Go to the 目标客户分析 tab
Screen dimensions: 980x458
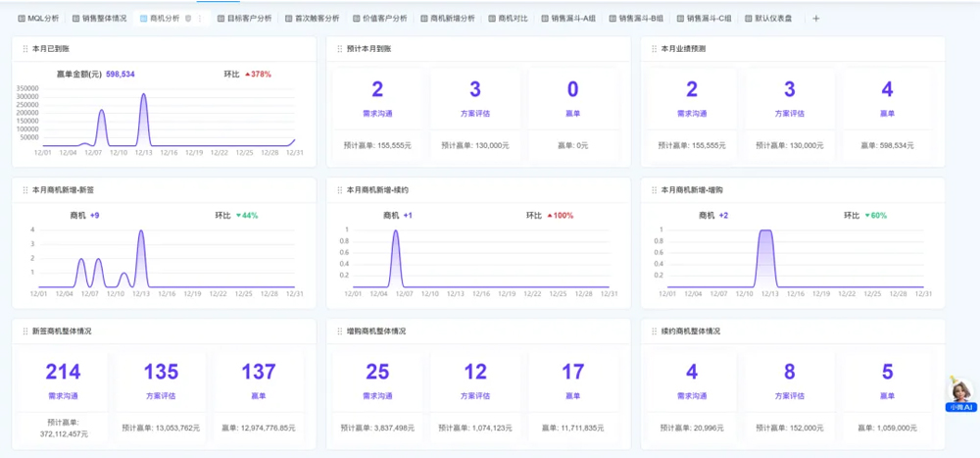click(x=243, y=19)
